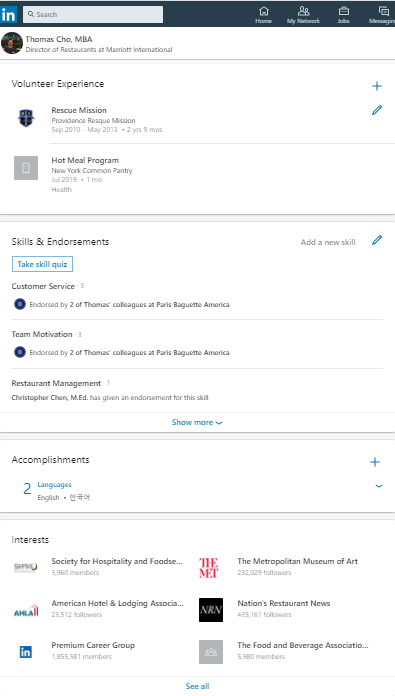This screenshot has width=395, height=696.
Task: Focus the Search input field
Action: (93, 14)
